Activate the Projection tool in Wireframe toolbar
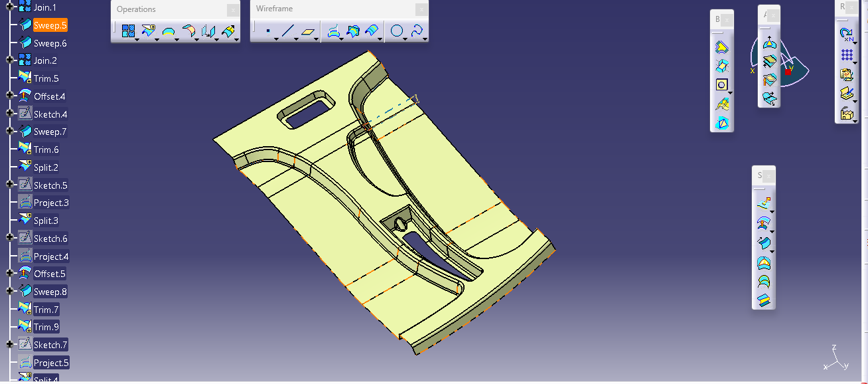The width and height of the screenshot is (868, 384). tap(334, 31)
